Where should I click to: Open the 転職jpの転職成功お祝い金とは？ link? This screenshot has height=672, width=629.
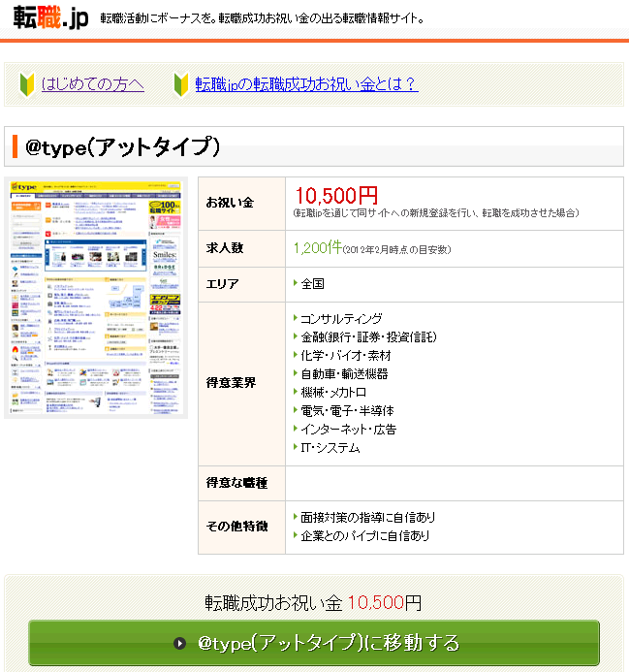point(306,84)
